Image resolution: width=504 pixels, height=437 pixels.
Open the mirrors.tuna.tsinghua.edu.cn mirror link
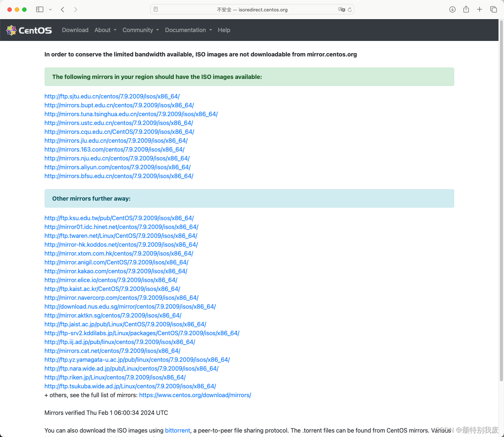tap(131, 114)
